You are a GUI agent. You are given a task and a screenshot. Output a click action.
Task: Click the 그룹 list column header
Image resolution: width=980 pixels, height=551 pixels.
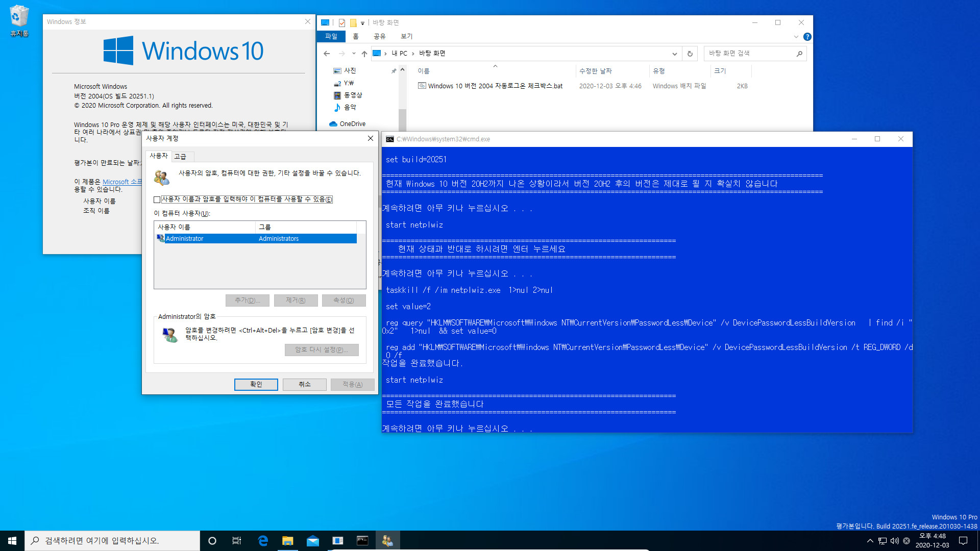(306, 227)
